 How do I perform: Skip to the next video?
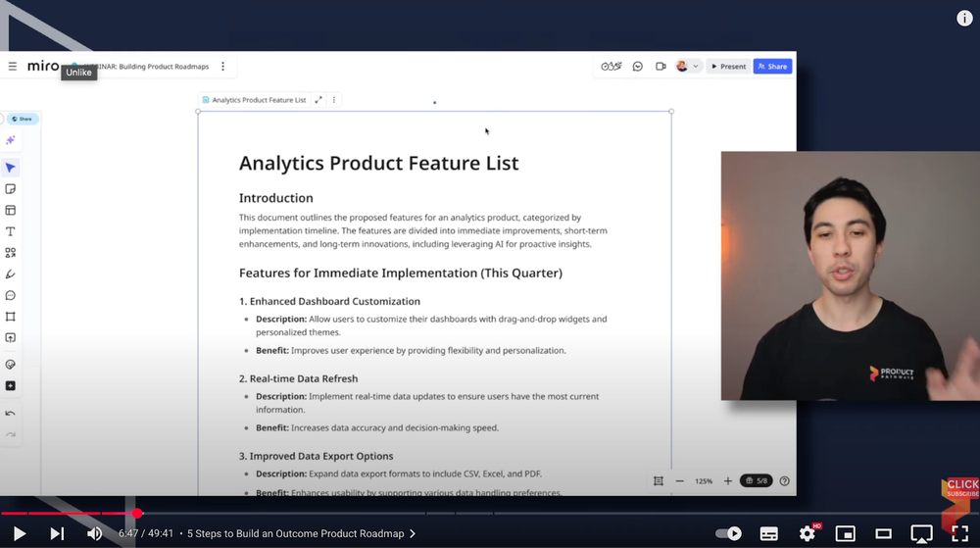click(x=57, y=533)
